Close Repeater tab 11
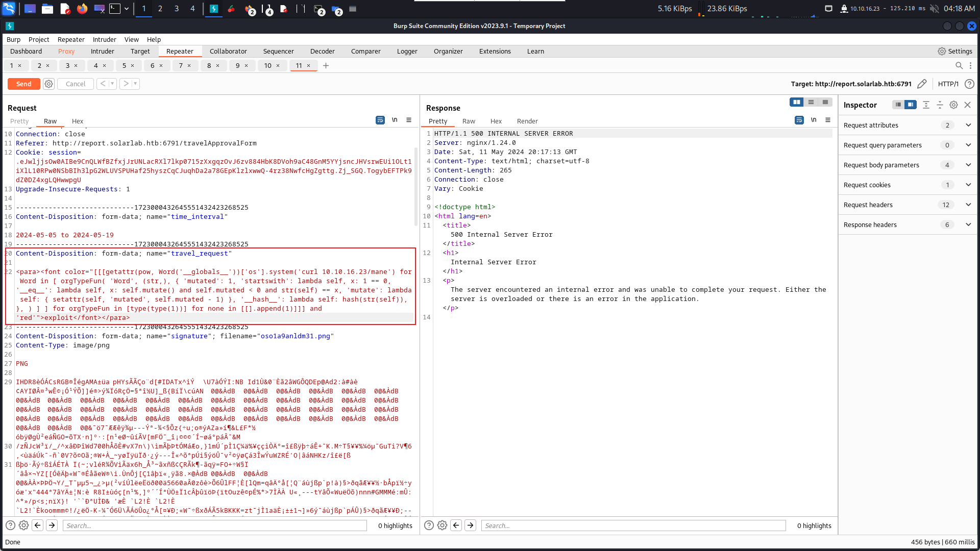980x551 pixels. tap(308, 65)
